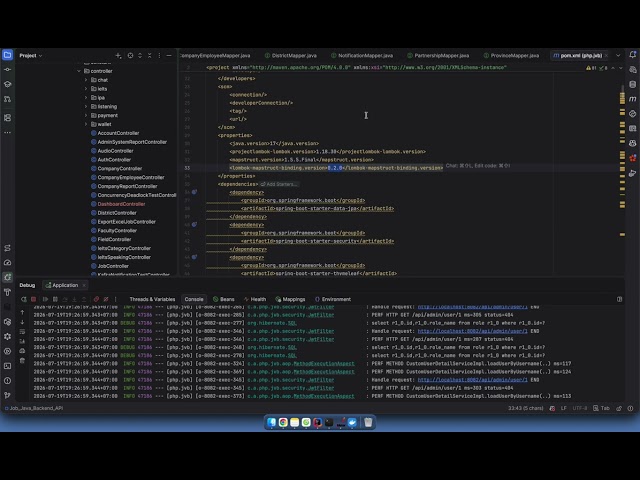Open JobController in project tree
This screenshot has width=640, height=480.
click(x=109, y=266)
